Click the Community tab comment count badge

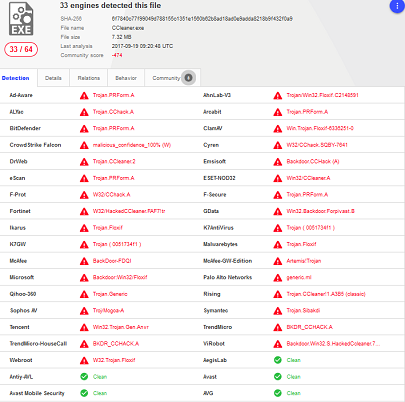[x=188, y=78]
